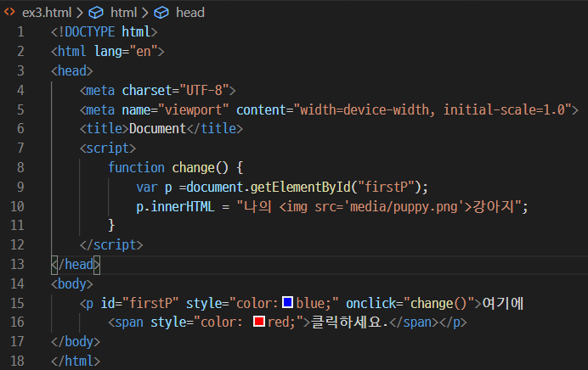
Task: Click media/puppy.png path in string
Action: [404, 206]
